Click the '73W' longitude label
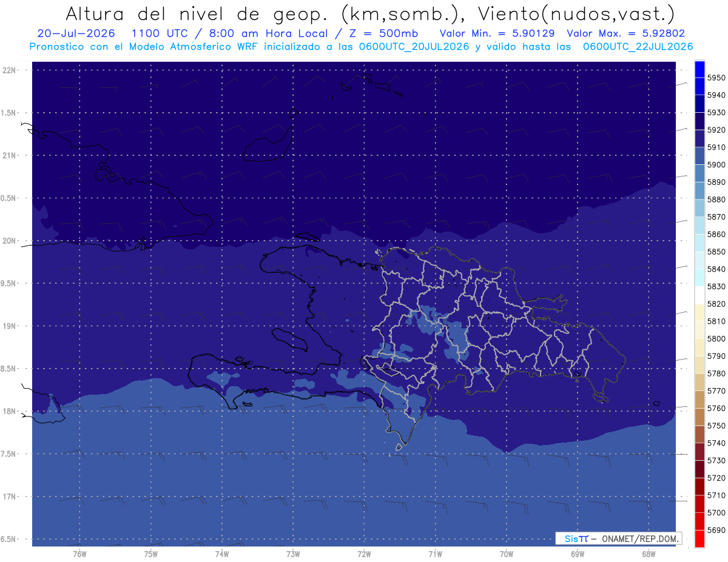The image size is (728, 562). pyautogui.click(x=293, y=554)
